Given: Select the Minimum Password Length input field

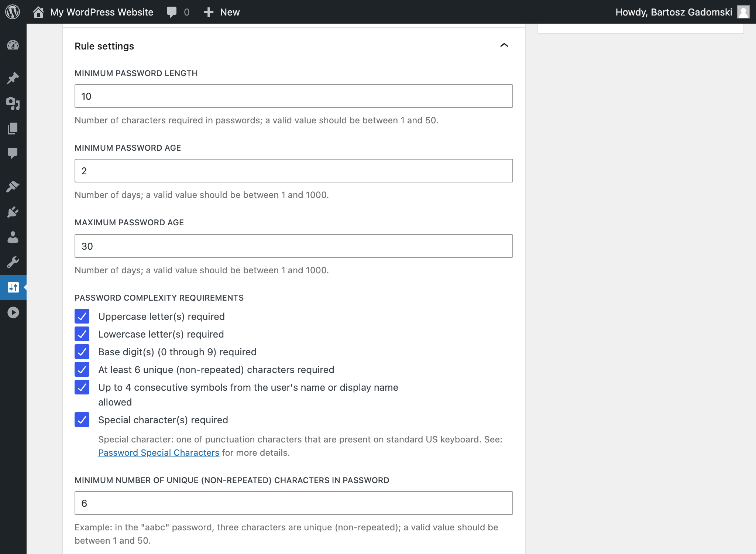Looking at the screenshot, I should (x=293, y=96).
